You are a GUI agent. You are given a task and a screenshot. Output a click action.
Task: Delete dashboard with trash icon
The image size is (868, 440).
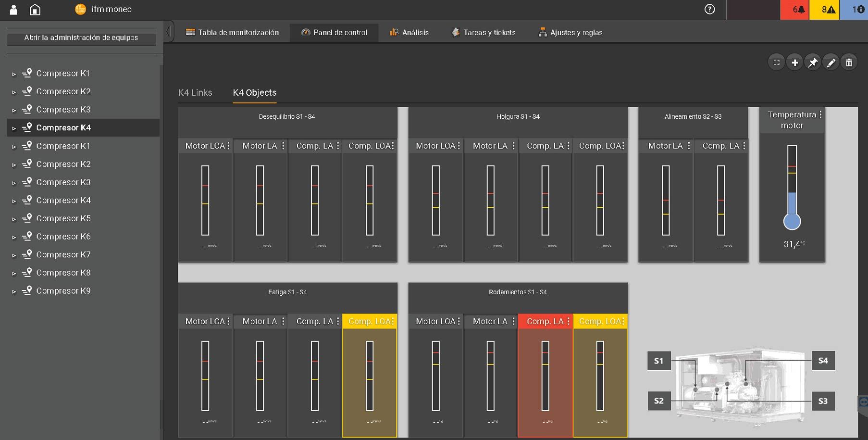click(x=849, y=63)
